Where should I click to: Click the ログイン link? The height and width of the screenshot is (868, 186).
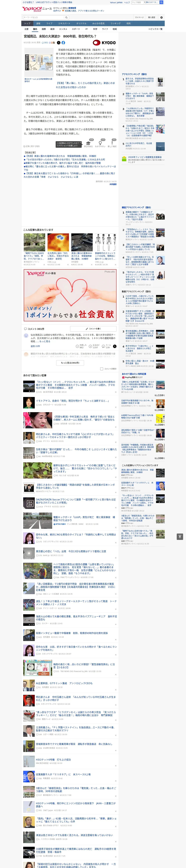point(57,11)
